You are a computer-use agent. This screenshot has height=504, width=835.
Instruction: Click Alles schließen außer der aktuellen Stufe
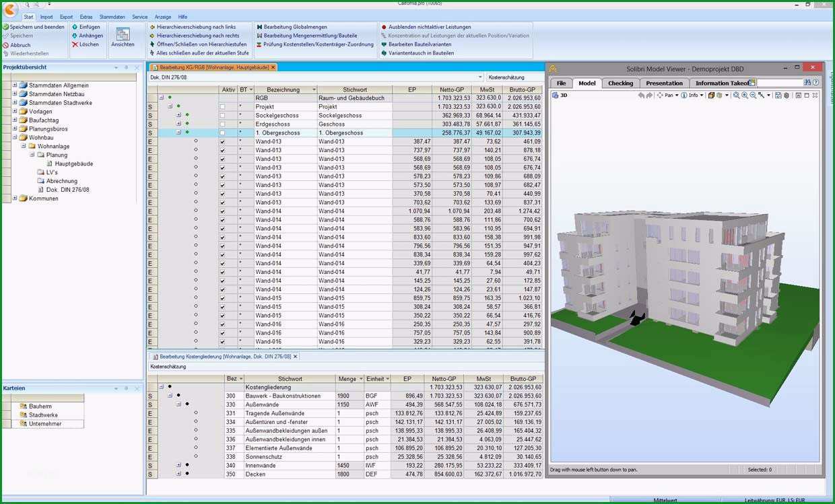199,53
